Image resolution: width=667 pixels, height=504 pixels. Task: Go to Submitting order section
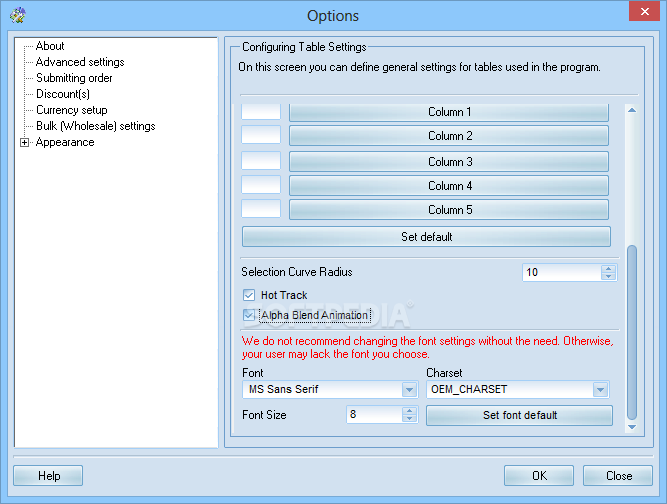click(74, 78)
